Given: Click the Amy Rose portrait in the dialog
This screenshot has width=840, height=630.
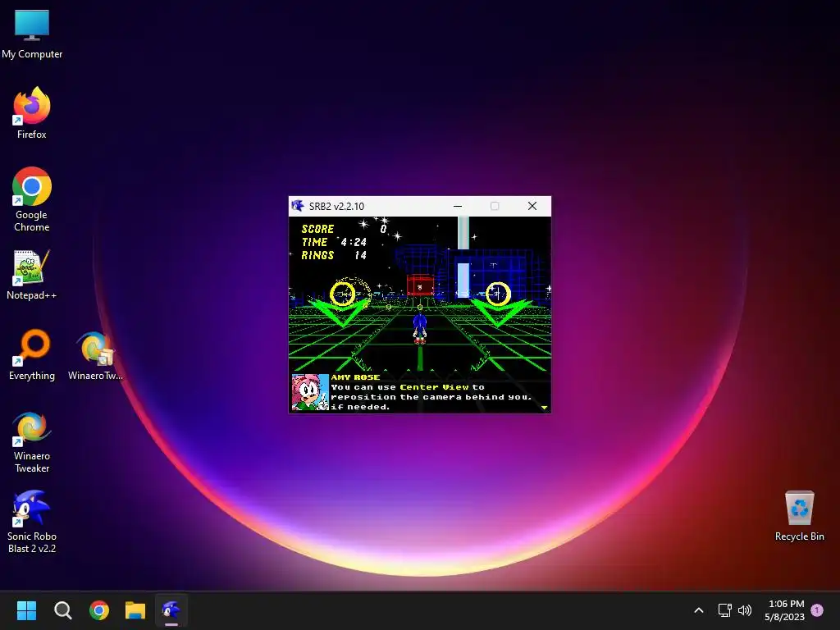Looking at the screenshot, I should click(309, 392).
